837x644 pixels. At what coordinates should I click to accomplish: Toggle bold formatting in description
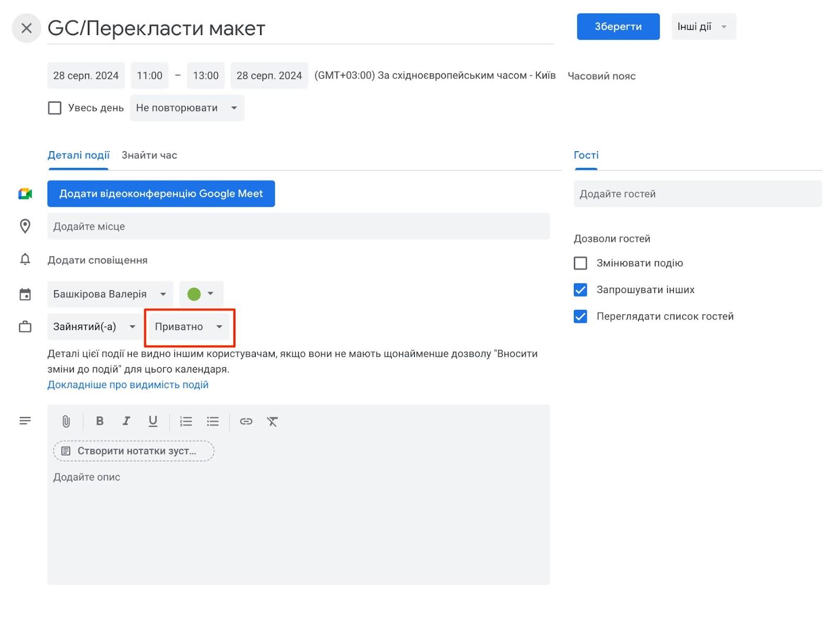[99, 421]
